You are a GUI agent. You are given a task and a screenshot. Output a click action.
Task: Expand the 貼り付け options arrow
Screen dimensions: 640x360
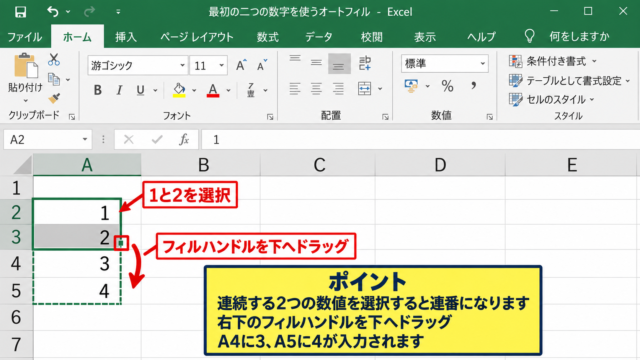(x=25, y=100)
